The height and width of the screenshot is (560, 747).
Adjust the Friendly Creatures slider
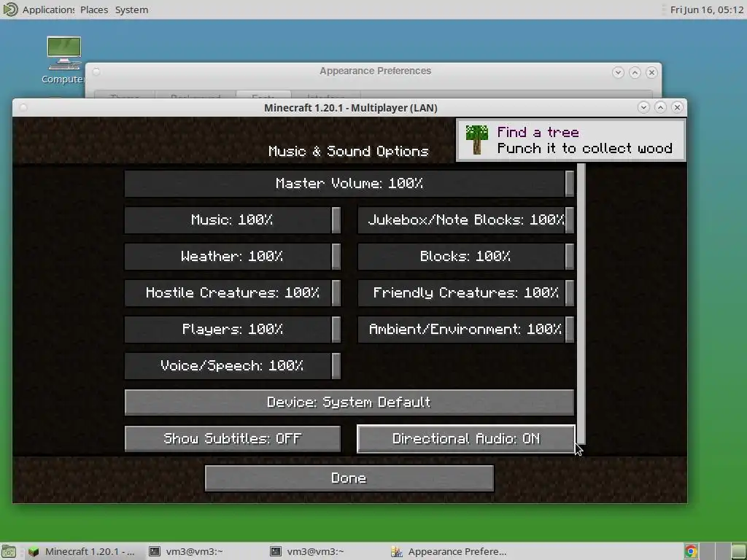[466, 292]
